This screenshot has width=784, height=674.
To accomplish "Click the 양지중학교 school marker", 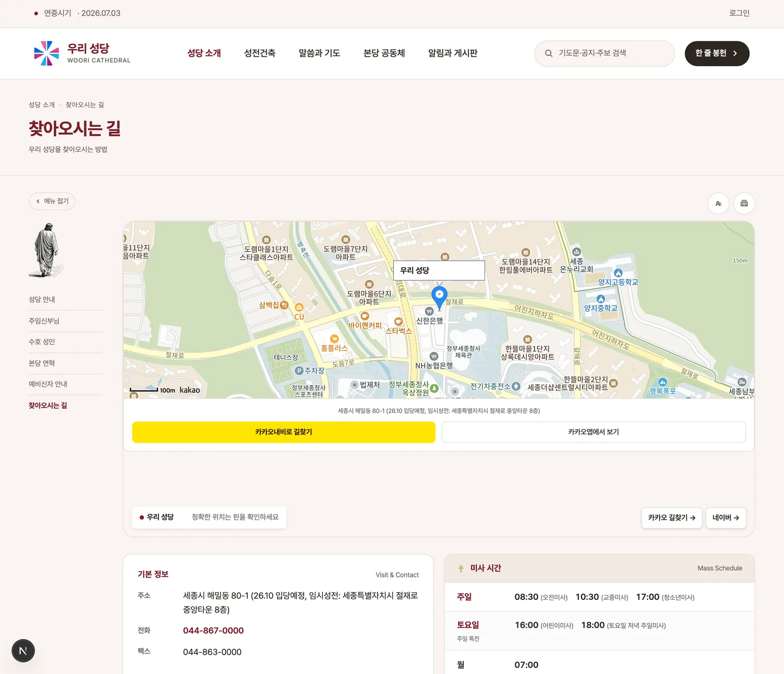I will point(601,299).
